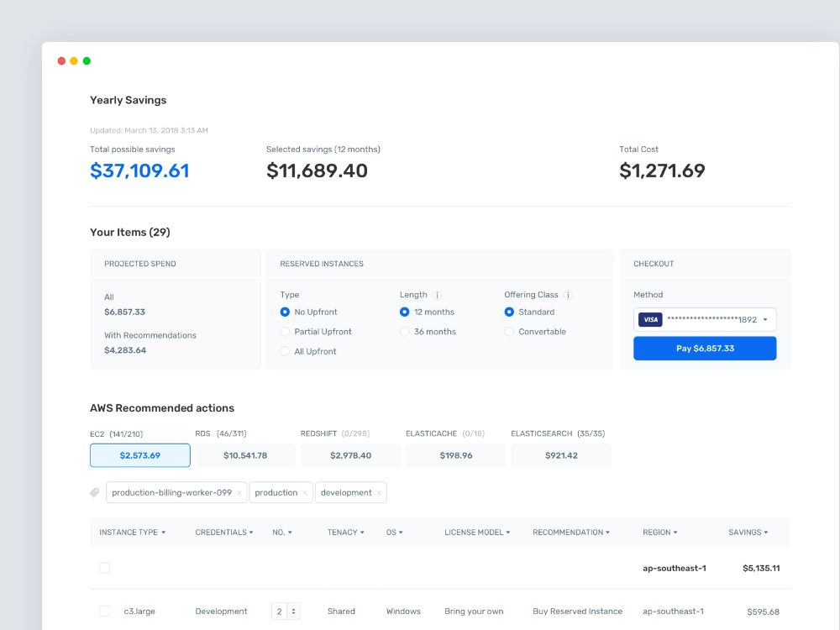The width and height of the screenshot is (840, 630).
Task: Click the Buy Reserved Instance recommendation cell
Action: pyautogui.click(x=578, y=612)
